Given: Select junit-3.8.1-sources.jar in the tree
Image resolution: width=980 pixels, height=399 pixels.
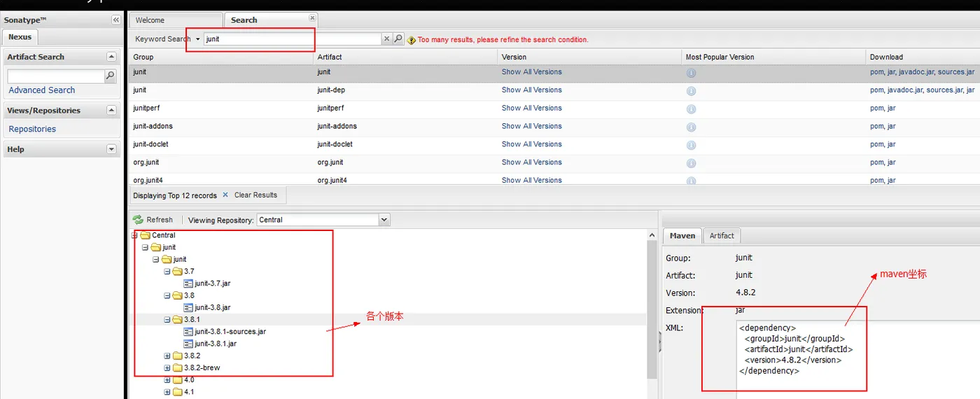Looking at the screenshot, I should tap(230, 331).
